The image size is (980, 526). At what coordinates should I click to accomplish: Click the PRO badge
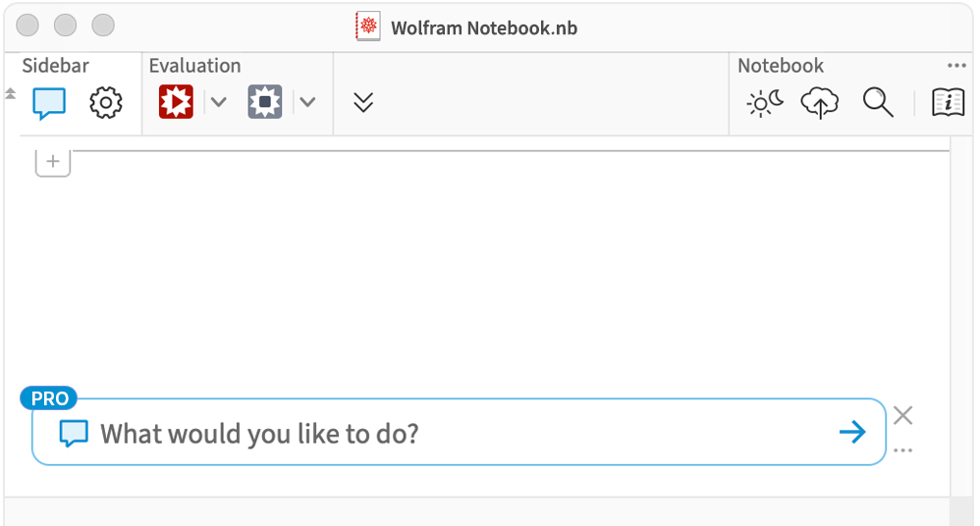tap(49, 398)
